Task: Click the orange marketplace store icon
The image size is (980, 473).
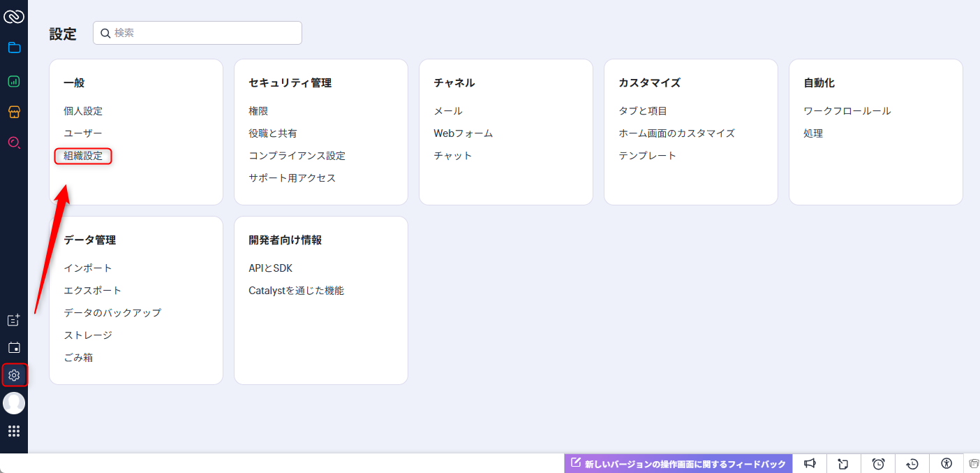Action: 14,112
